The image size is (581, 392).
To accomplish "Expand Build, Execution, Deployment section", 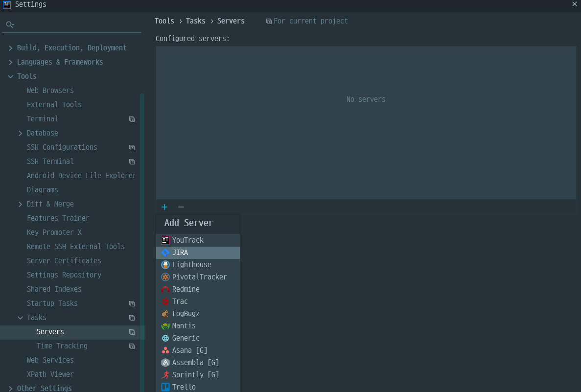I will click(10, 48).
